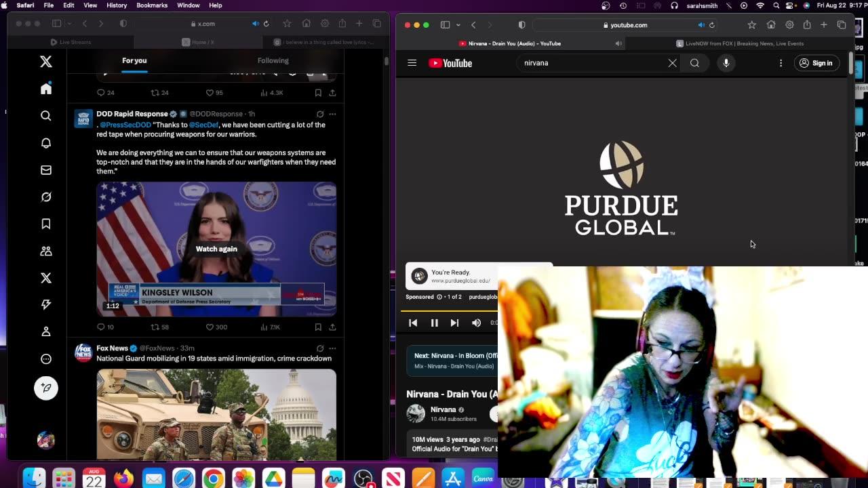The height and width of the screenshot is (488, 868).
Task: Skip to next video in player
Action: (454, 323)
